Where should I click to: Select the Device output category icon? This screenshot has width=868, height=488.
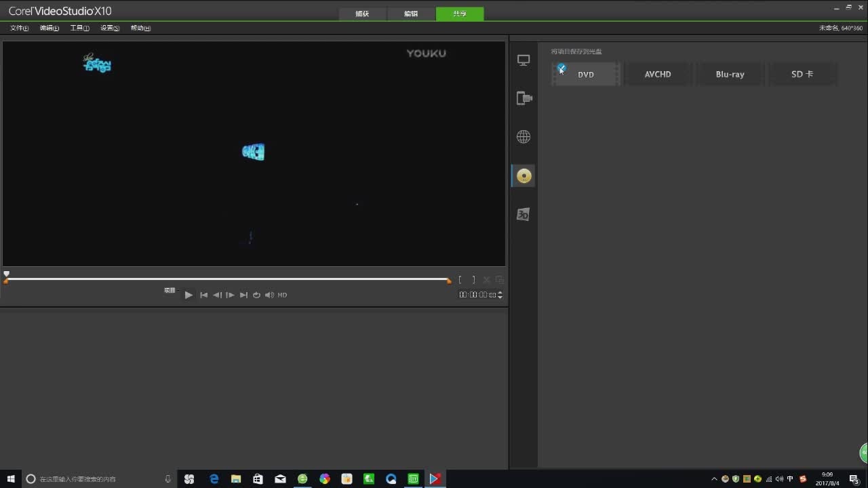click(524, 98)
